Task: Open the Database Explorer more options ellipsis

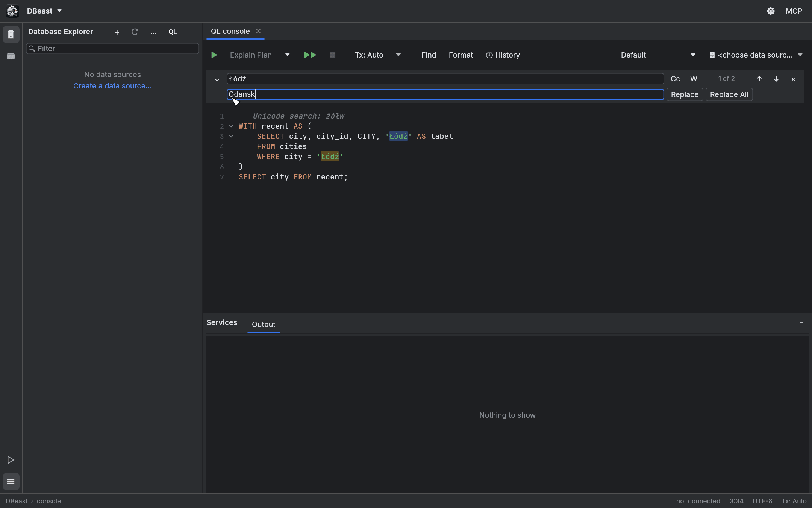Action: 153,32
